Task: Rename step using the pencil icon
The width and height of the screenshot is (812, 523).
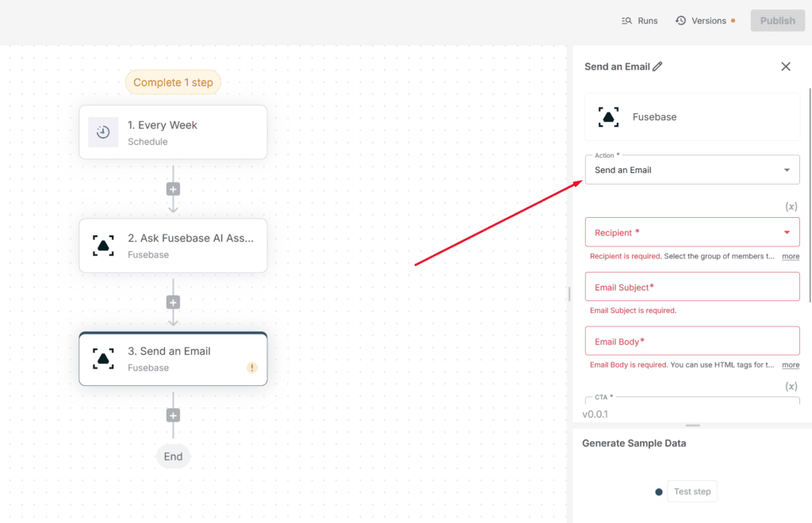Action: tap(657, 67)
